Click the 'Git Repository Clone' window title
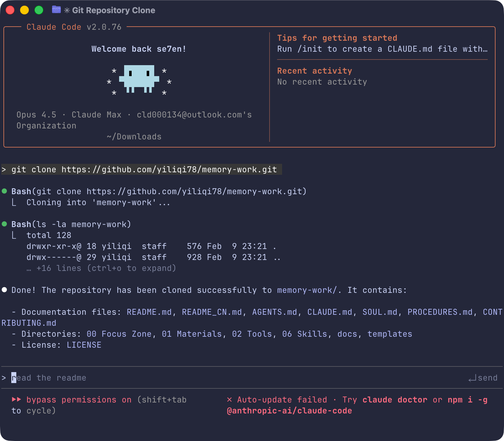The width and height of the screenshot is (504, 441). (114, 10)
